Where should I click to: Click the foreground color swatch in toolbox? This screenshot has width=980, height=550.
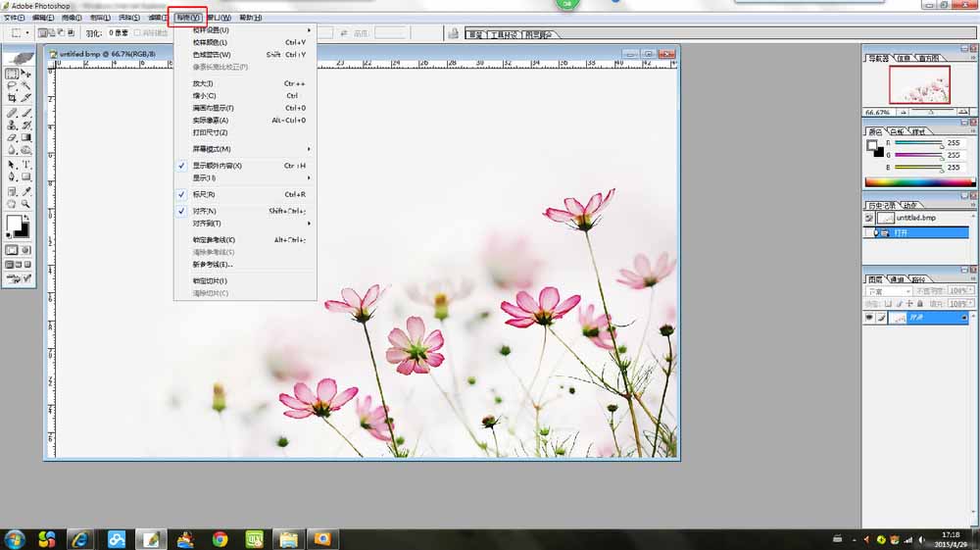coord(13,224)
